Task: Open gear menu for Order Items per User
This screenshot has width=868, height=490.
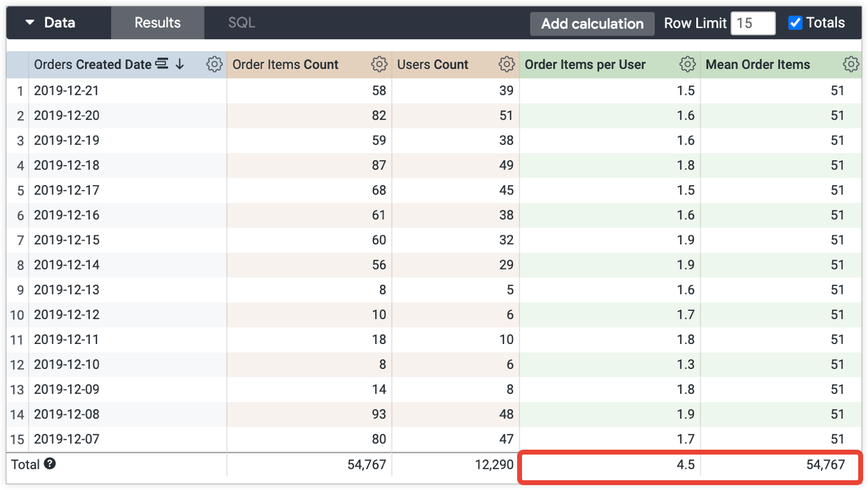Action: (687, 64)
